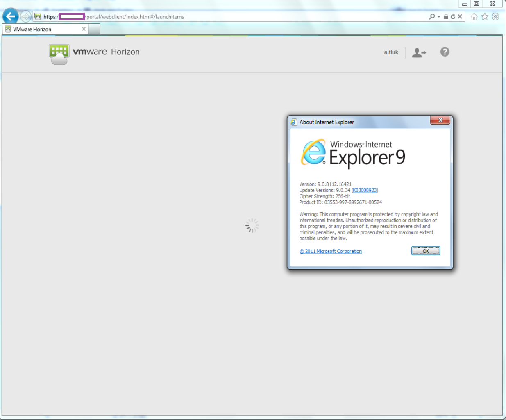Open the Home page icon
The image size is (506, 420).
[474, 17]
